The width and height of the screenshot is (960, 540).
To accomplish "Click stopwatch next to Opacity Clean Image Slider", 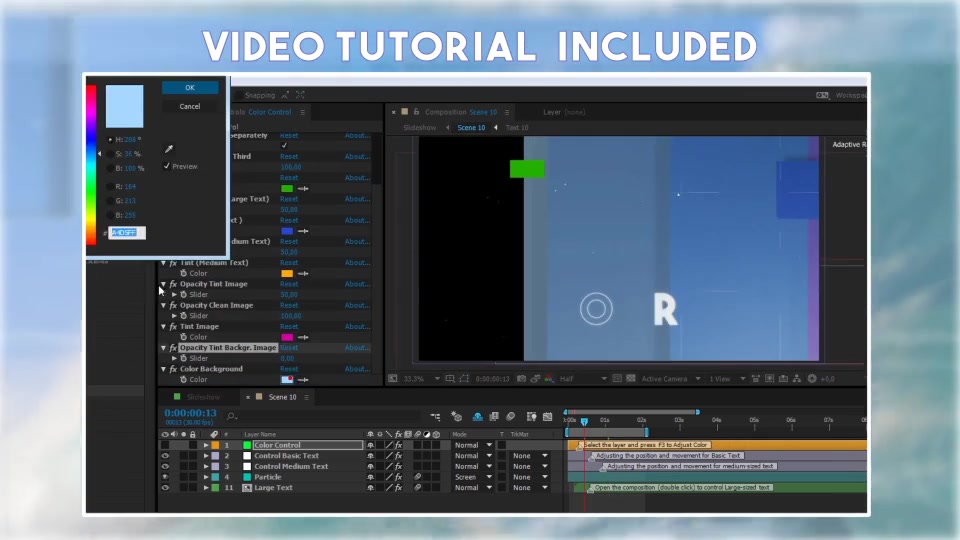I will point(184,316).
